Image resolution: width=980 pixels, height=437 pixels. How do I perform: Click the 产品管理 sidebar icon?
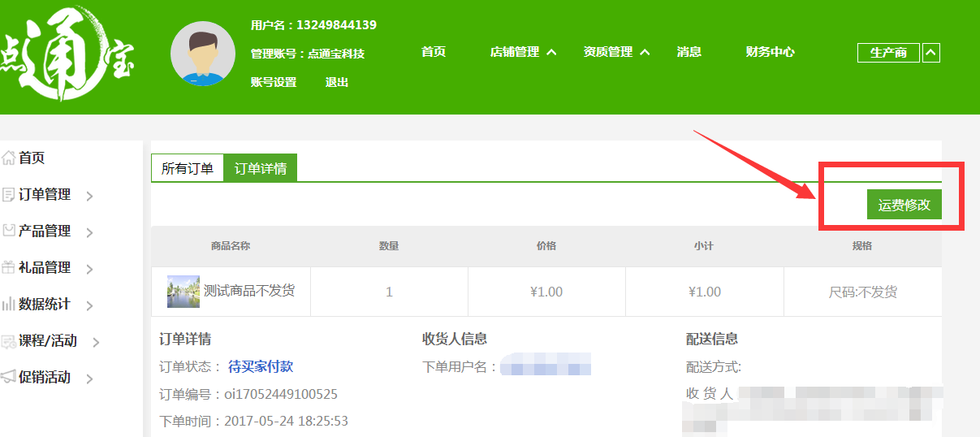[9, 231]
